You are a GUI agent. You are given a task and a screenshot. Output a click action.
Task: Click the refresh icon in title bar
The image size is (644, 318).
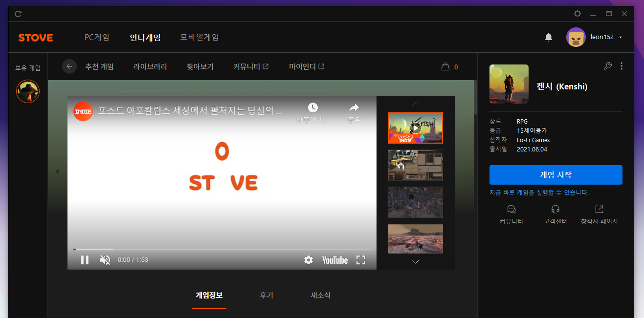coord(18,14)
